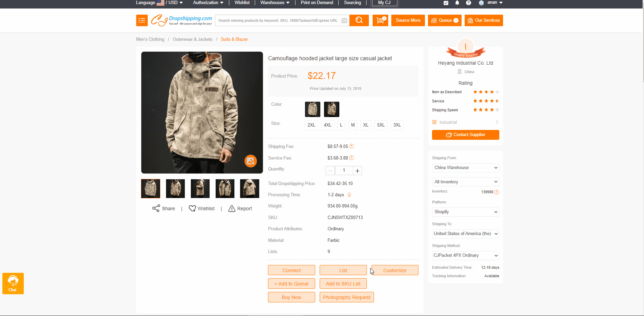Click the Shipping Fee info icon

[x=352, y=146]
